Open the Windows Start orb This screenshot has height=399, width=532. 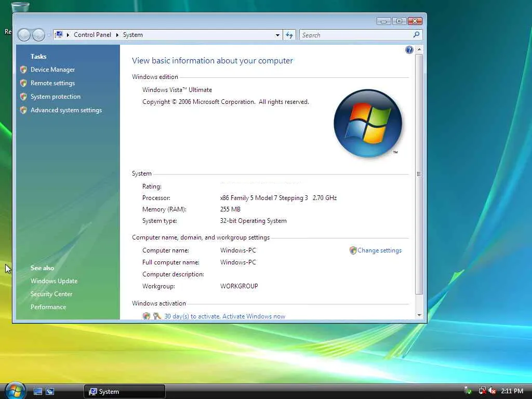pyautogui.click(x=14, y=391)
